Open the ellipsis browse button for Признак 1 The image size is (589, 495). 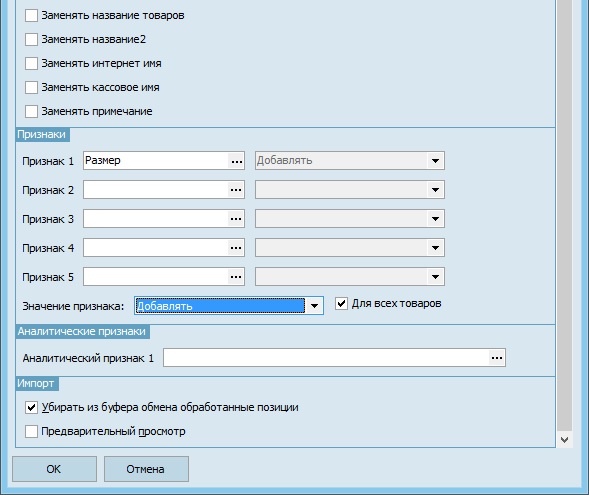(x=236, y=161)
